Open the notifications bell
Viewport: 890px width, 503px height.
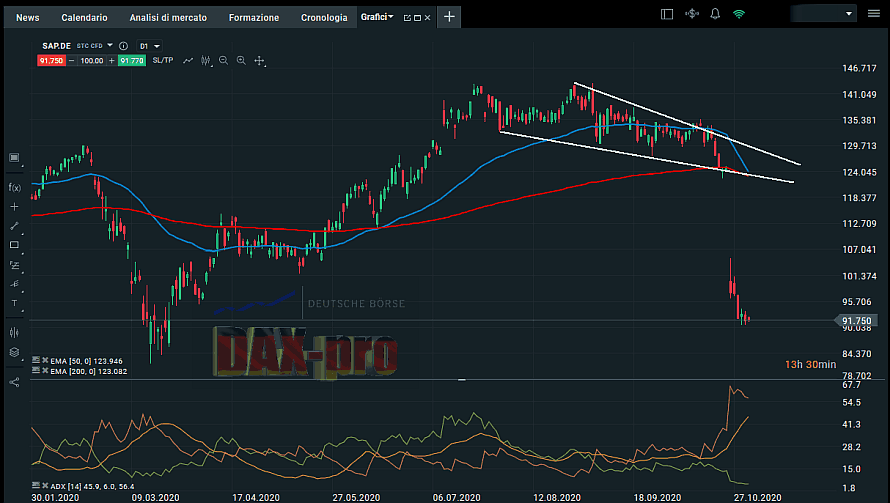pyautogui.click(x=715, y=14)
